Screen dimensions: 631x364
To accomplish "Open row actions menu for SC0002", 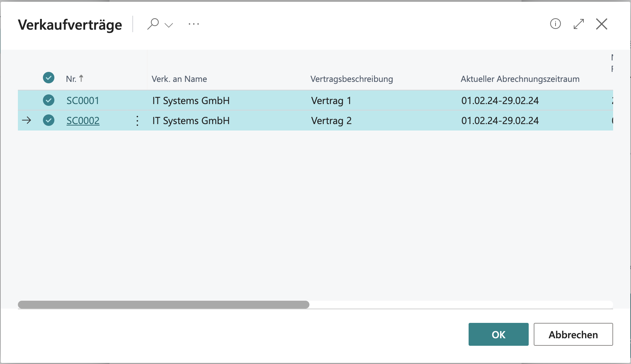I will coord(137,120).
